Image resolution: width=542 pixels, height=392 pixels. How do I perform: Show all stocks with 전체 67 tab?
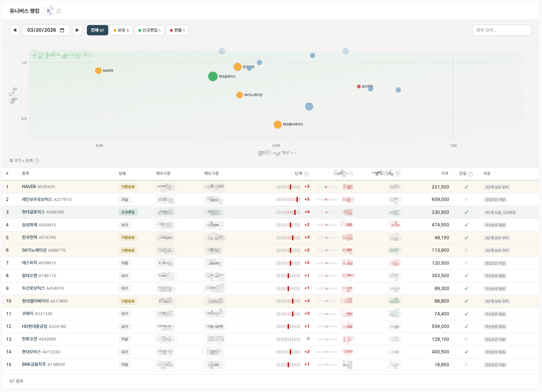(x=98, y=30)
